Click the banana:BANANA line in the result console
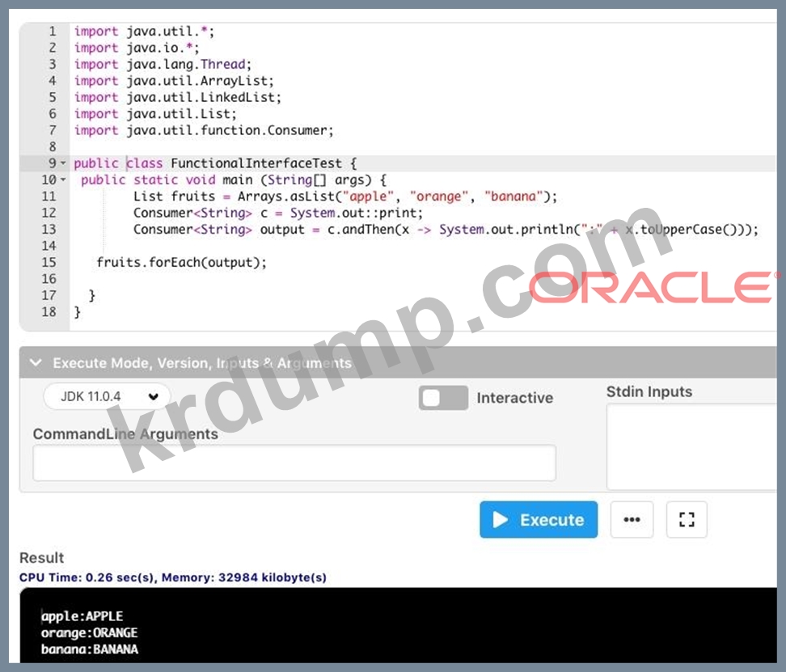Viewport: 786px width, 672px height. coord(90,649)
